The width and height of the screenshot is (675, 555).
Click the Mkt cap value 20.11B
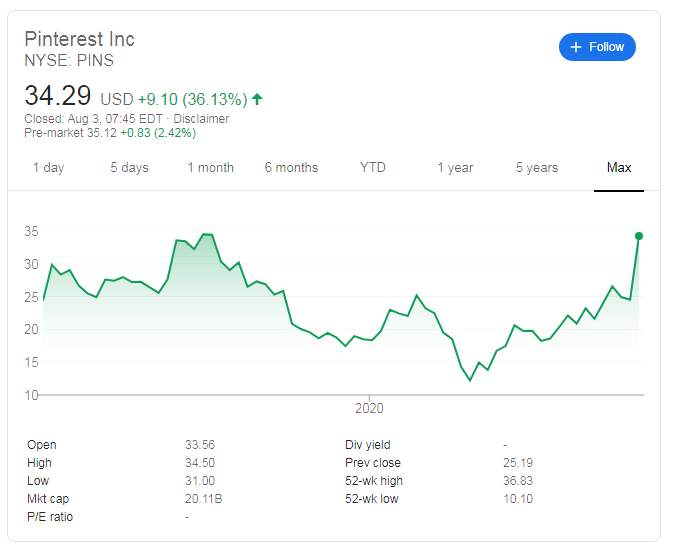[x=204, y=499]
